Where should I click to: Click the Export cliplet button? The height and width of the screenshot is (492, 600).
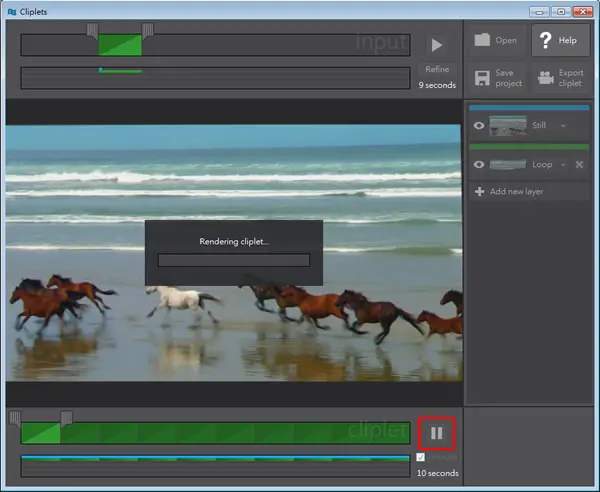point(561,78)
